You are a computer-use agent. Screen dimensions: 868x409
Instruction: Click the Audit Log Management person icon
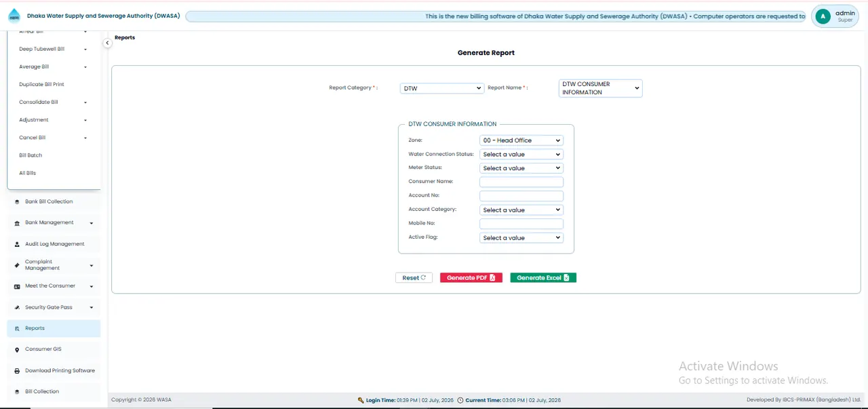(18, 244)
